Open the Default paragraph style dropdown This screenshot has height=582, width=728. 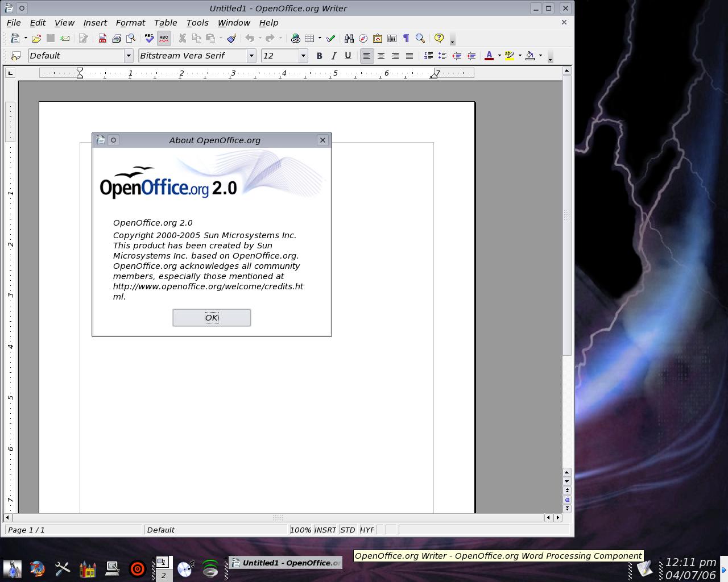point(129,56)
